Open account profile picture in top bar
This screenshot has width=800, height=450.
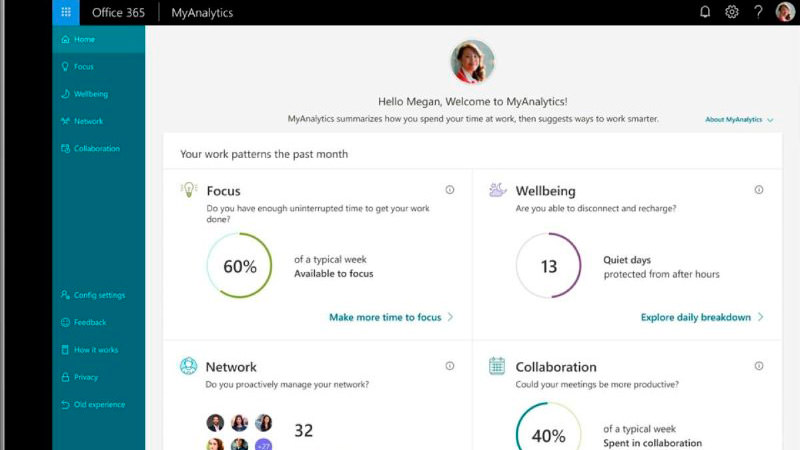(x=785, y=12)
